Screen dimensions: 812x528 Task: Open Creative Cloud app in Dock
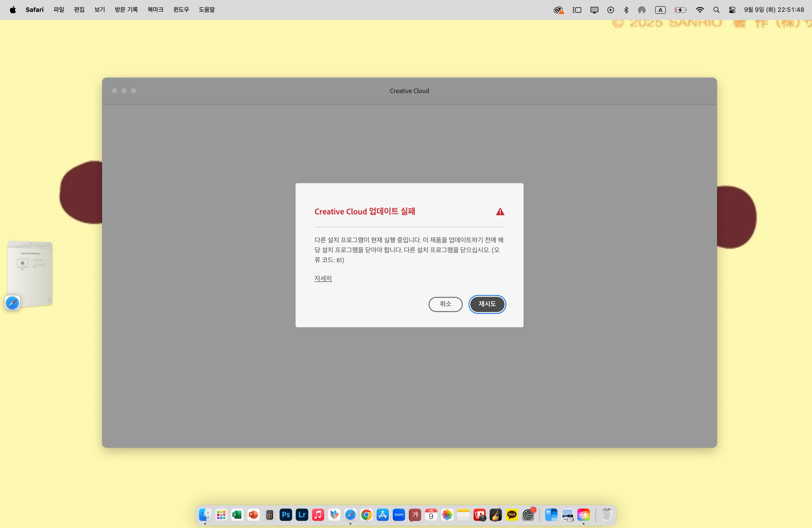(583, 515)
